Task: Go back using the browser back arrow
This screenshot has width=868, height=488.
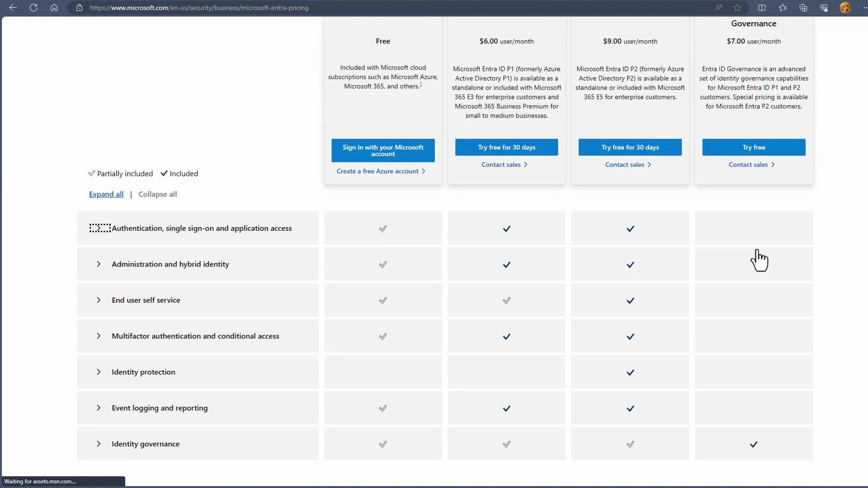Action: pyautogui.click(x=13, y=8)
